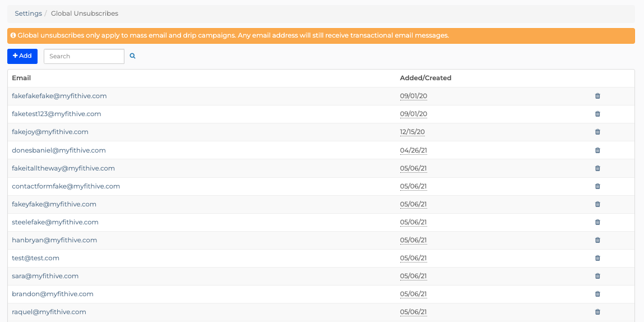Remove contactformfake@myfithive.com from unsubscribes

coord(597,186)
